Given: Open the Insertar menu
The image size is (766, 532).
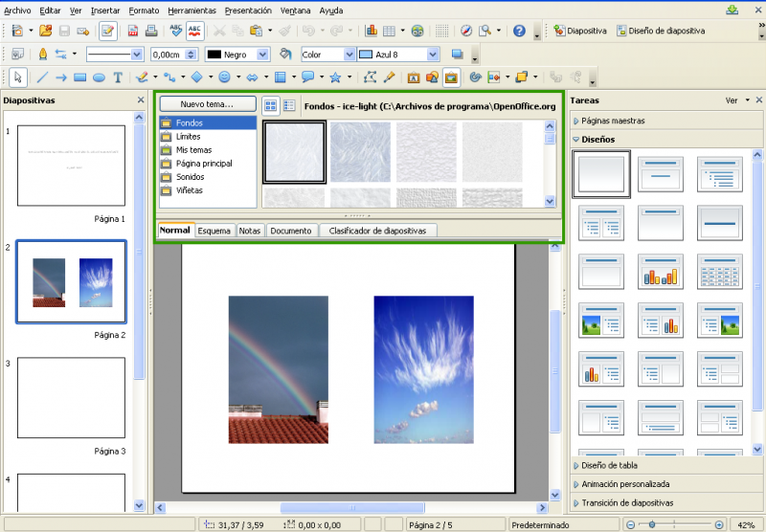Looking at the screenshot, I should [105, 11].
